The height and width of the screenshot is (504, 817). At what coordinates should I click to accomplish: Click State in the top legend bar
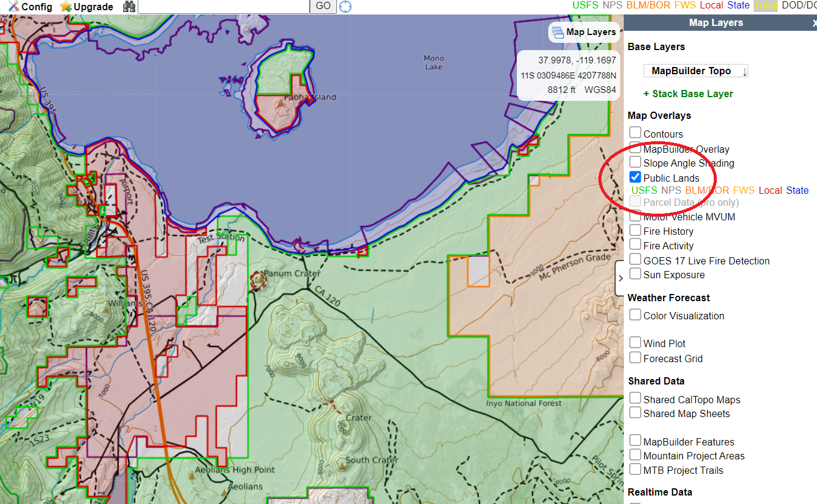tap(739, 5)
